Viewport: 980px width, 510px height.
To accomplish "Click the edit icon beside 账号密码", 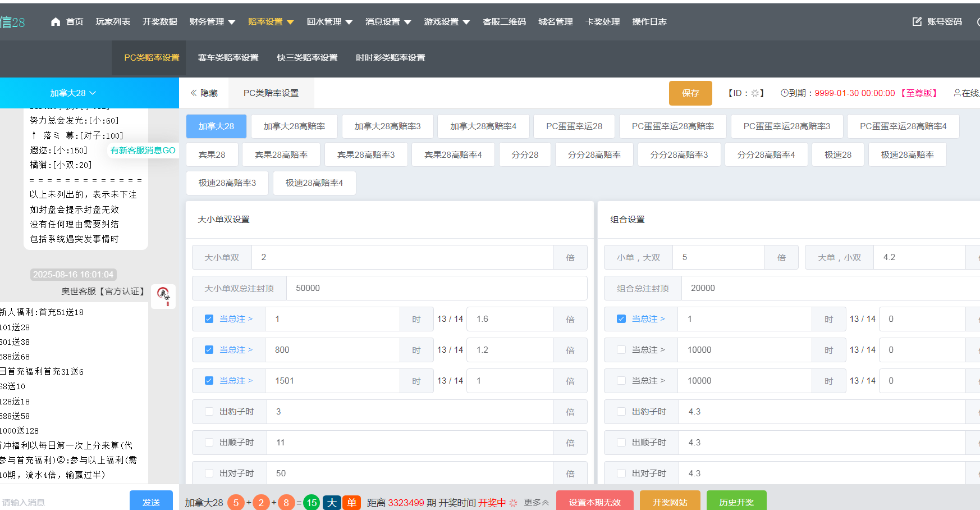I will (915, 21).
